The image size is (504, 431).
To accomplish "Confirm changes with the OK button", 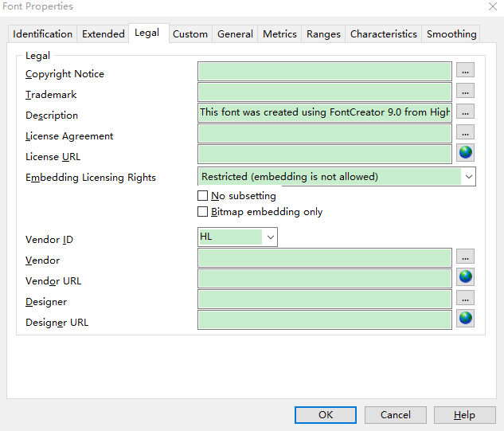I will click(x=326, y=415).
